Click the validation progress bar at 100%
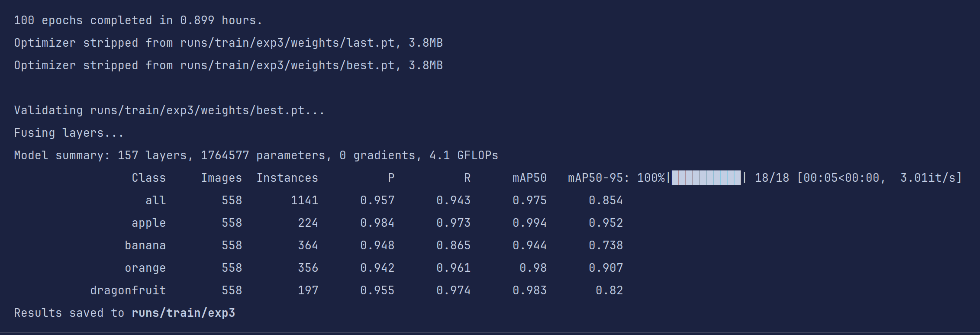This screenshot has height=335, width=980. pyautogui.click(x=706, y=178)
